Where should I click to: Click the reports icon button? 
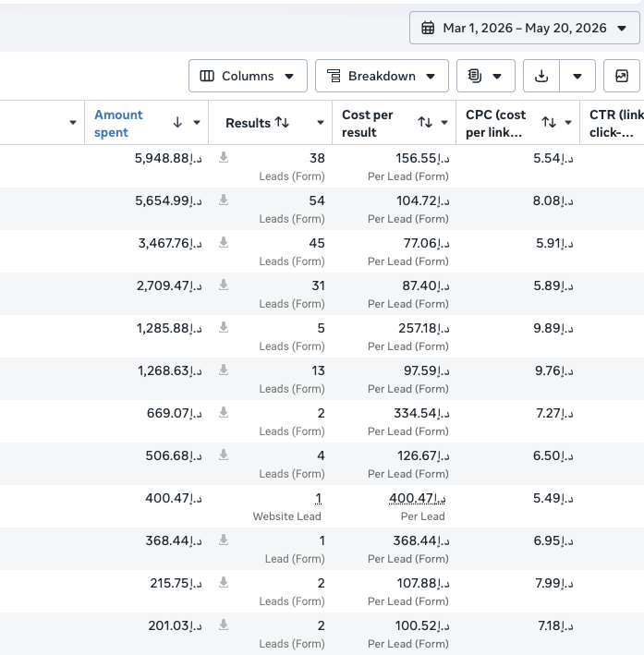(486, 76)
